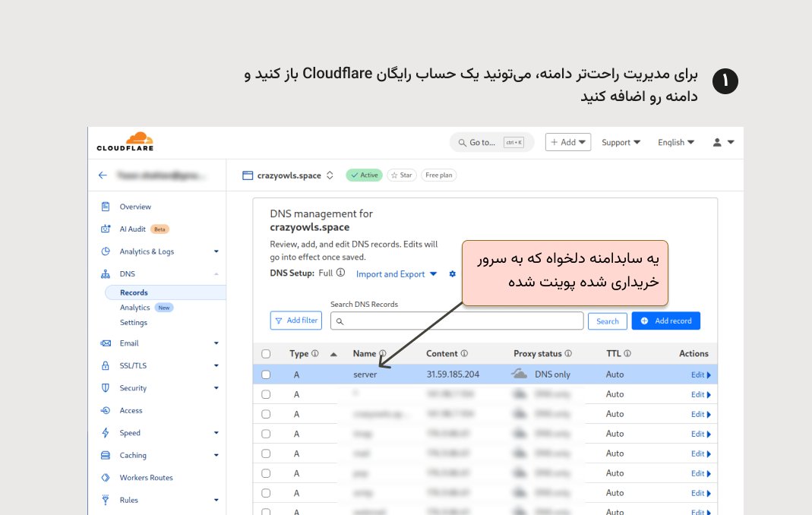Click the Workers Routes icon
The image size is (812, 515).
[106, 478]
